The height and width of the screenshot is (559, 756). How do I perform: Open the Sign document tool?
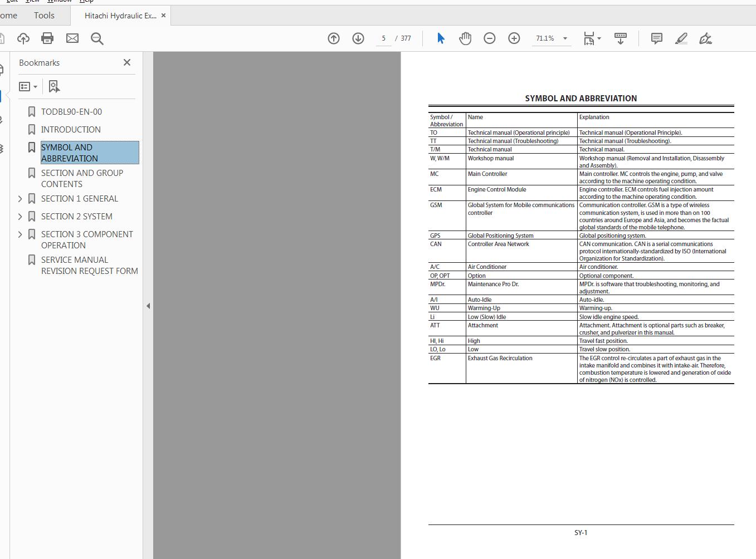pos(706,38)
